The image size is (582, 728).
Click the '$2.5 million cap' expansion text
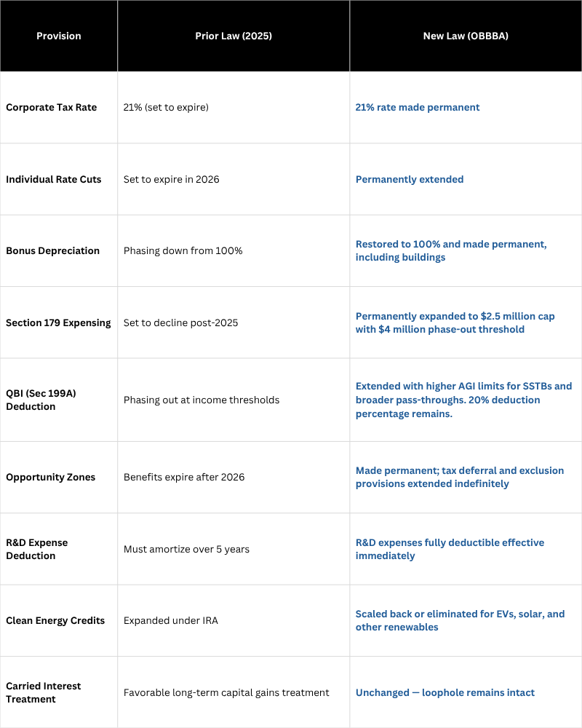coord(517,316)
